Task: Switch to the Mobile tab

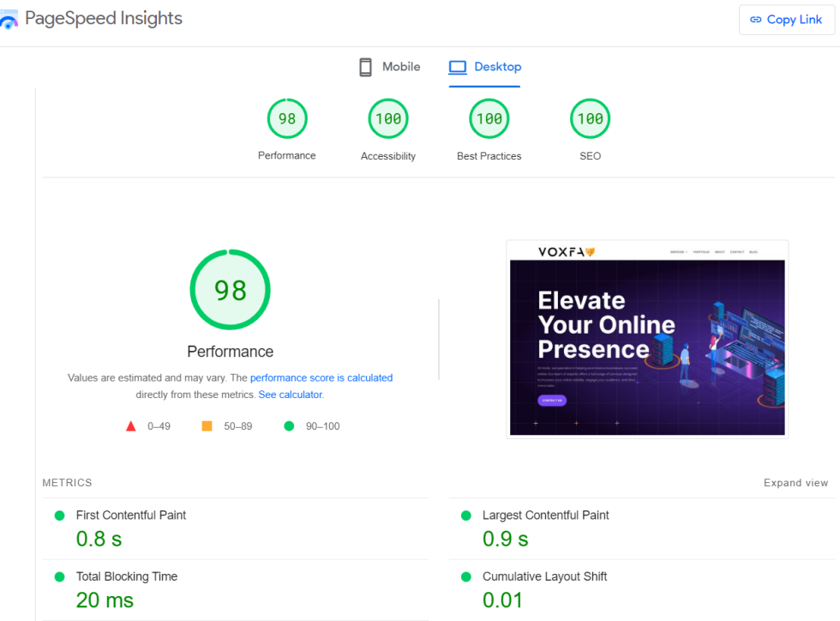Action: (x=389, y=66)
